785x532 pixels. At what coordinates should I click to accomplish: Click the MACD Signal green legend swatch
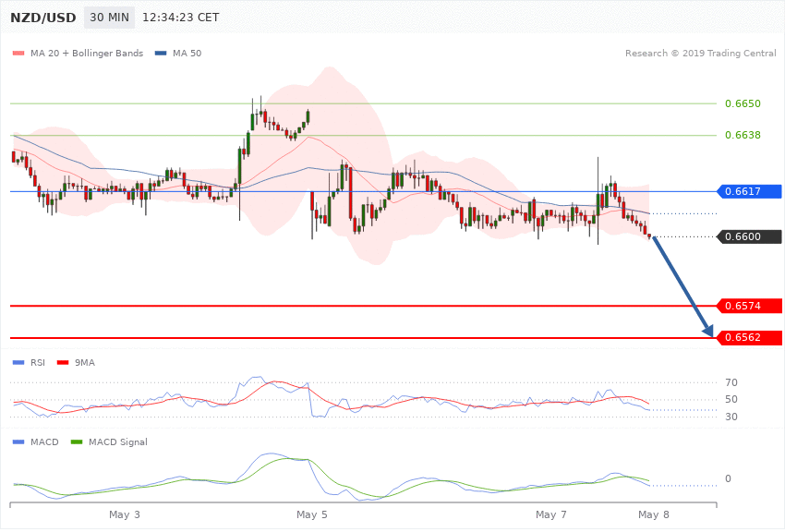77,441
